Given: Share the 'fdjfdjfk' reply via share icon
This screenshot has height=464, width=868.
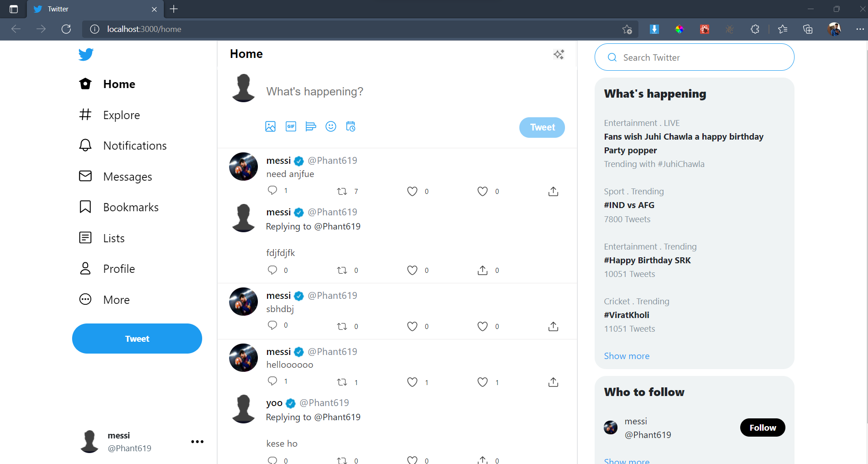Looking at the screenshot, I should pos(481,270).
